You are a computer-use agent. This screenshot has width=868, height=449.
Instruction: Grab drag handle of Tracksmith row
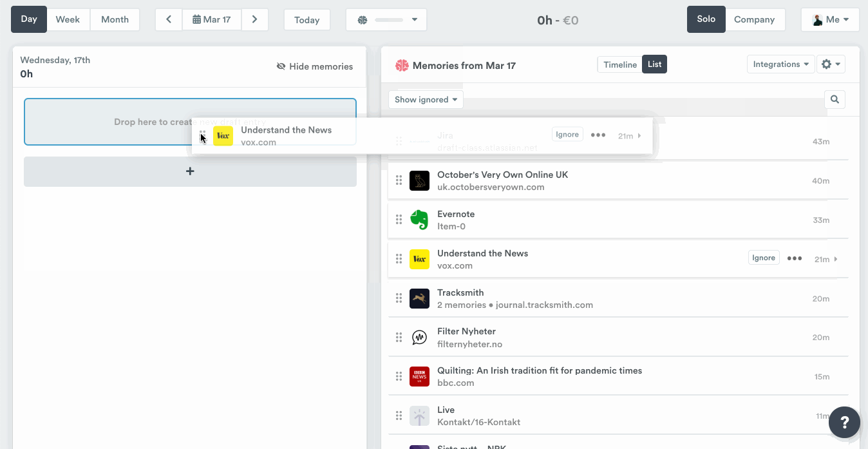(399, 298)
